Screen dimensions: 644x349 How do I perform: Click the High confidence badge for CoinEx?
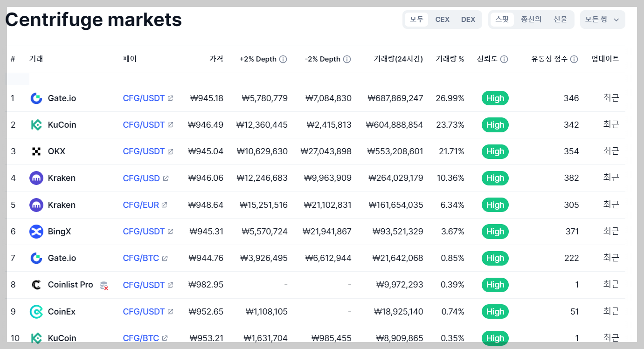coord(495,312)
